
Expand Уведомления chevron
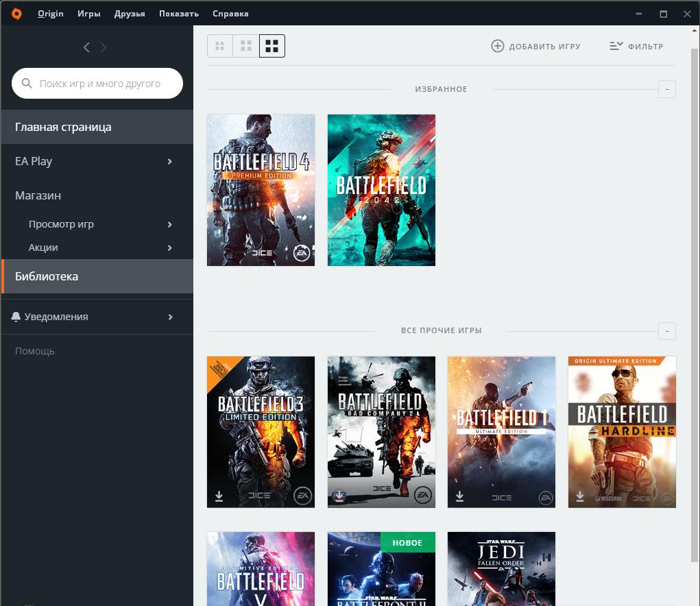(x=170, y=317)
